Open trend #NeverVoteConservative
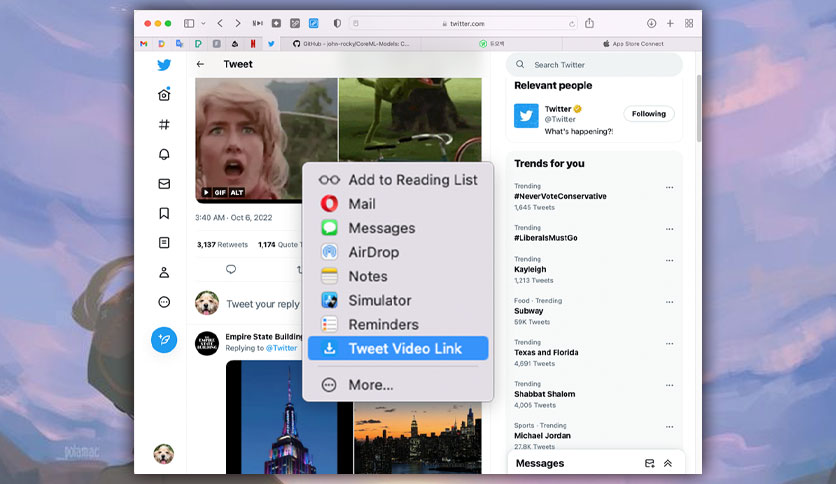 click(560, 196)
